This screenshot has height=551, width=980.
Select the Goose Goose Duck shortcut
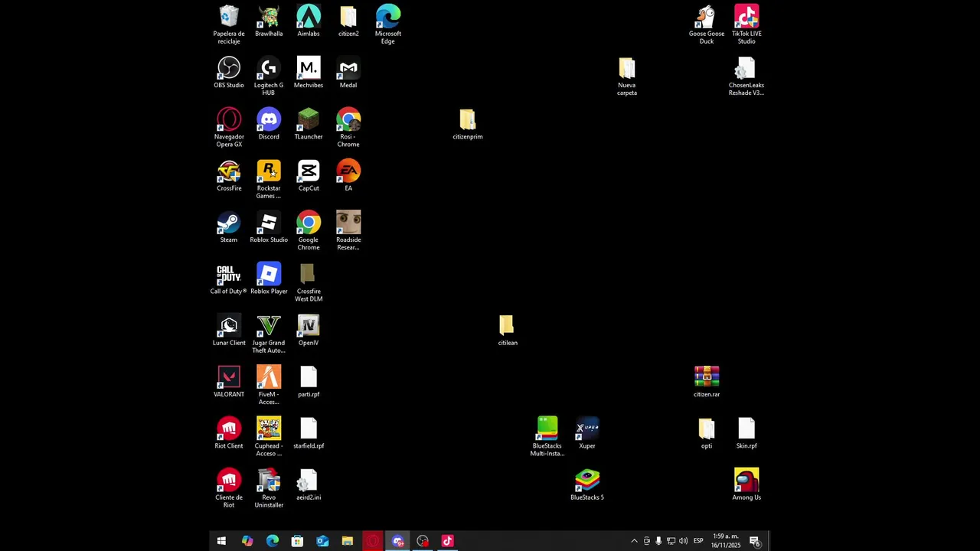click(x=707, y=24)
